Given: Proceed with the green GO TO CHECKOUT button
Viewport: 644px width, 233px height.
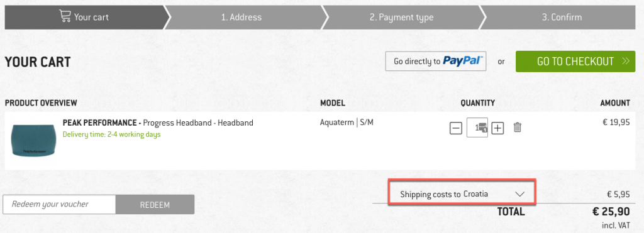Looking at the screenshot, I should (x=575, y=61).
